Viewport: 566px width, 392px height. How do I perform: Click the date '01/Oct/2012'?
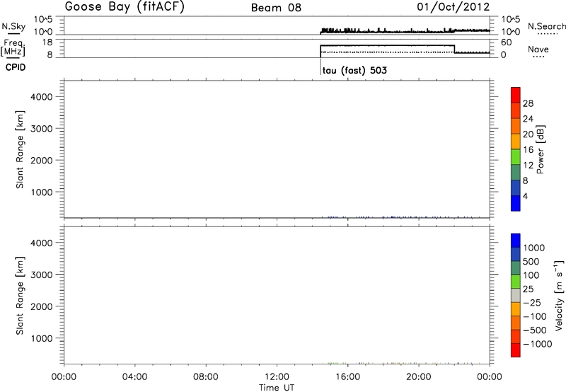coord(454,7)
